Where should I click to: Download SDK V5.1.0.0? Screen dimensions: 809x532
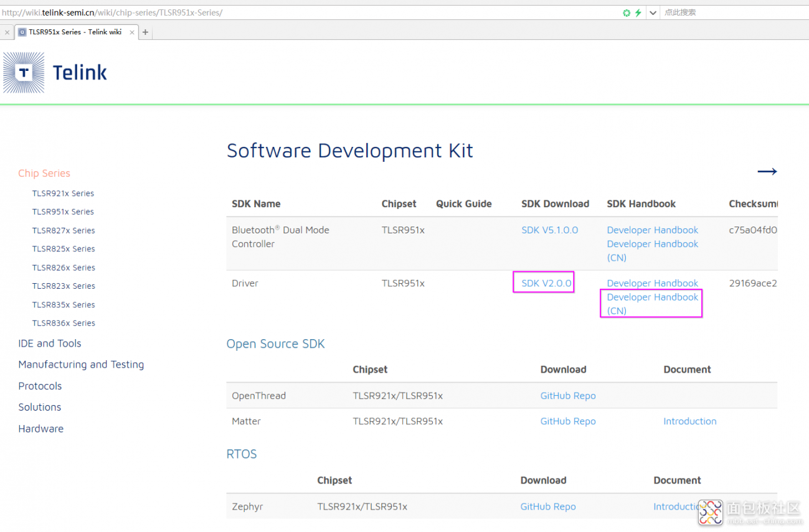tap(550, 230)
